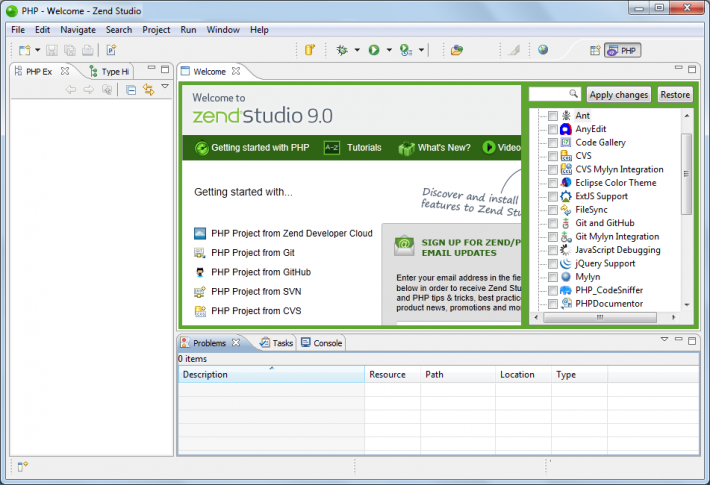
Task: Open Getting started with PHP link
Action: point(252,148)
